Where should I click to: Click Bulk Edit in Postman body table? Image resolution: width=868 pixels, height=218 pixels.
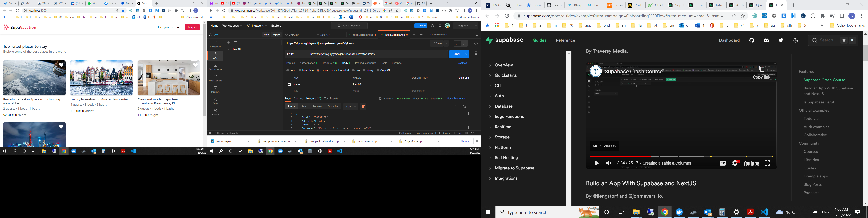464,78
